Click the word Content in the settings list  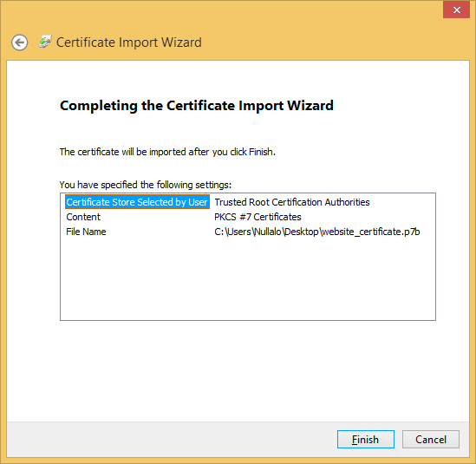click(83, 217)
